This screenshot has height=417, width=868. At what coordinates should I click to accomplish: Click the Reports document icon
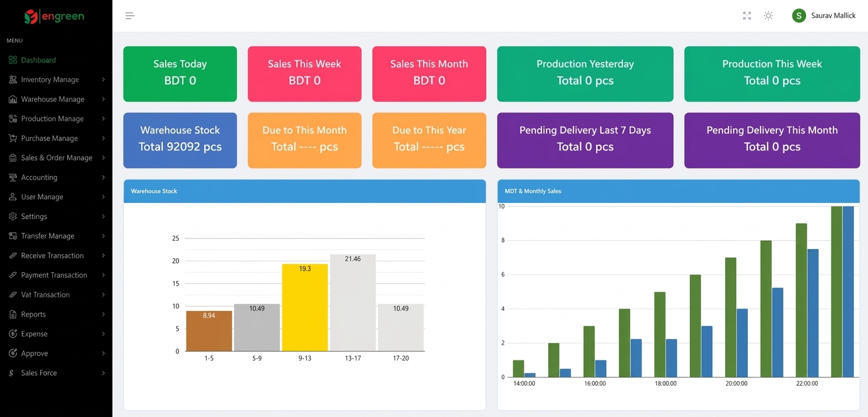pos(13,314)
